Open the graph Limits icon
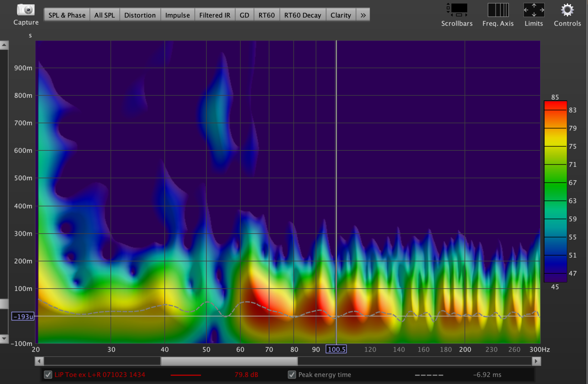The height and width of the screenshot is (384, 588). coord(534,10)
